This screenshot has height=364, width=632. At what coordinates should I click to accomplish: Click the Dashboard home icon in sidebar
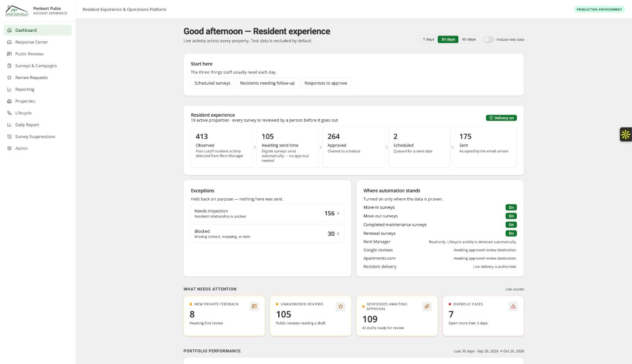(x=10, y=30)
